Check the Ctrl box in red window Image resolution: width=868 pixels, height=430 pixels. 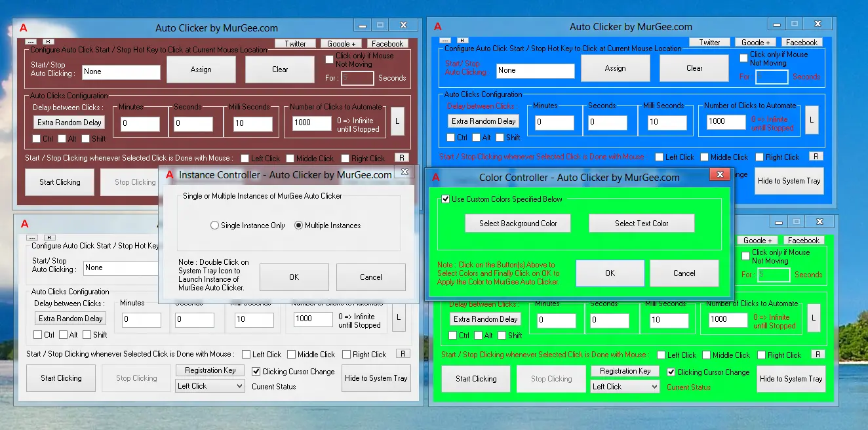coord(37,139)
